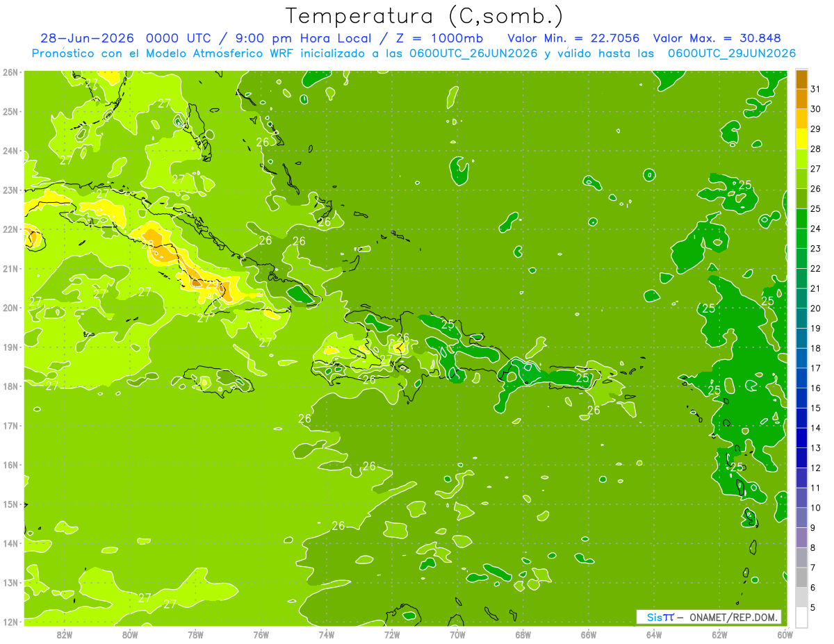Click the latitude label "26N"
834x644 pixels.
(10, 72)
